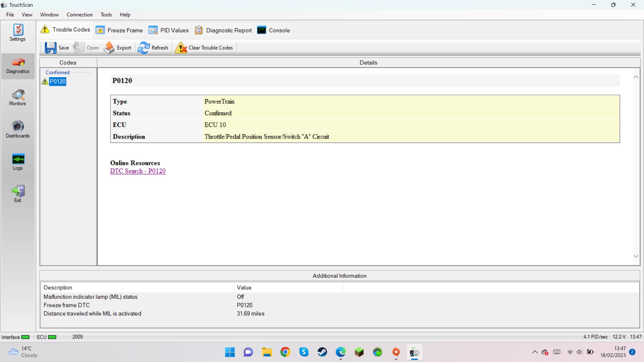644x362 pixels.
Task: Refresh the trouble codes list
Action: tap(153, 48)
